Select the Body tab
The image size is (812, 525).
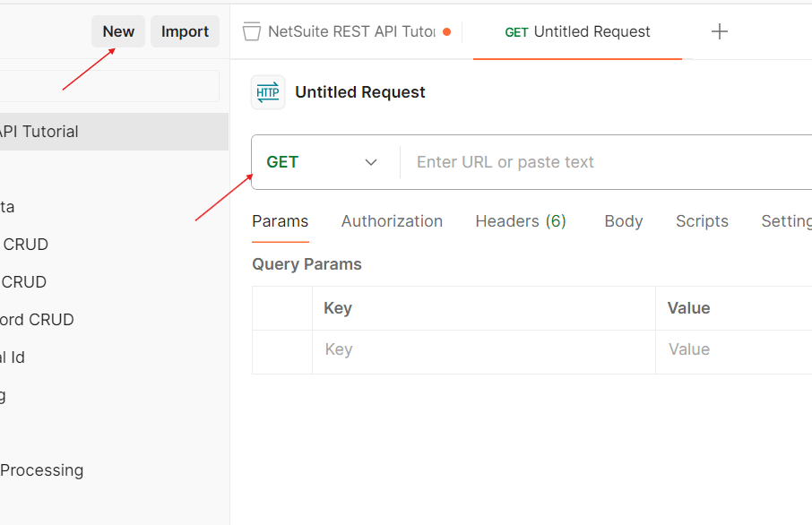pos(623,220)
